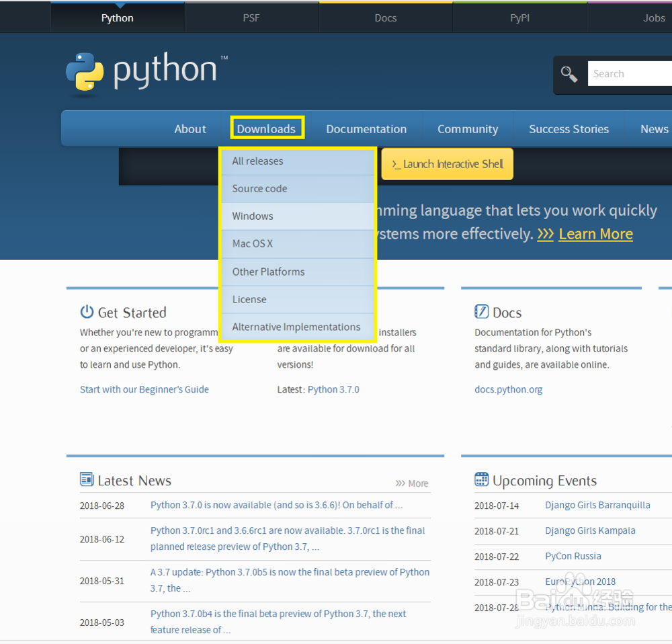Open the News menu
Image resolution: width=672 pixels, height=644 pixels.
coord(654,128)
